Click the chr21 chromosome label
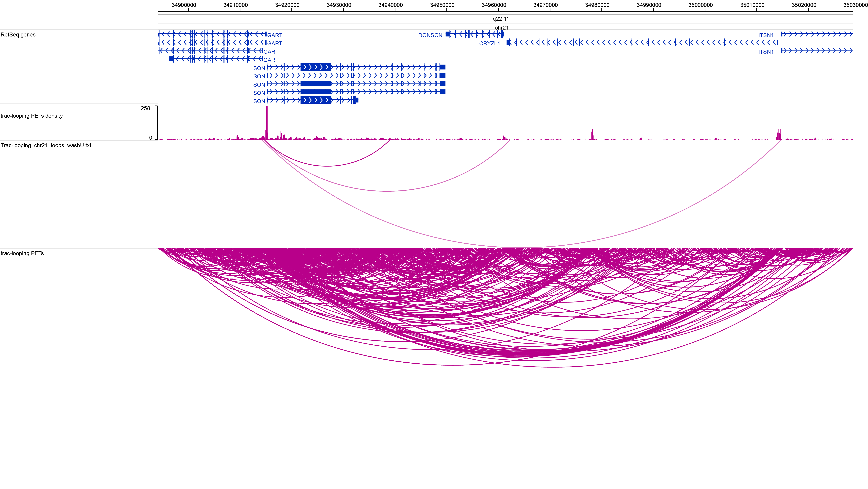 click(x=502, y=28)
